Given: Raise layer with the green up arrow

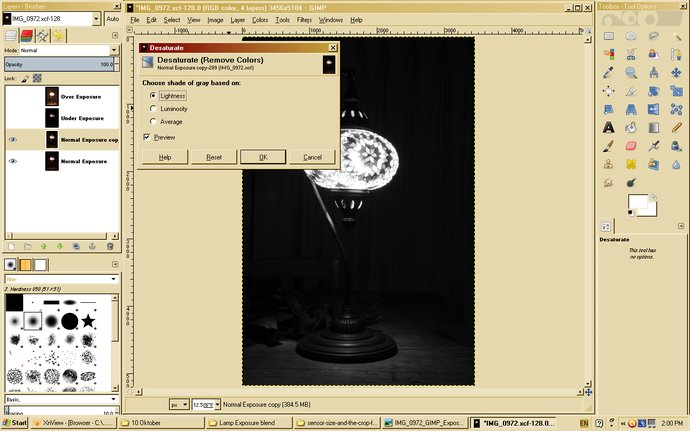Looking at the screenshot, I should coord(44,247).
